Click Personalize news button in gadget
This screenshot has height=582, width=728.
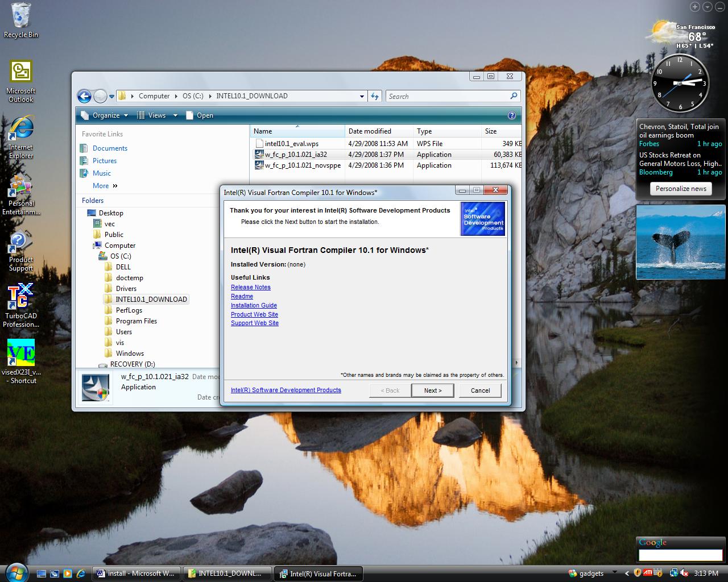point(680,189)
